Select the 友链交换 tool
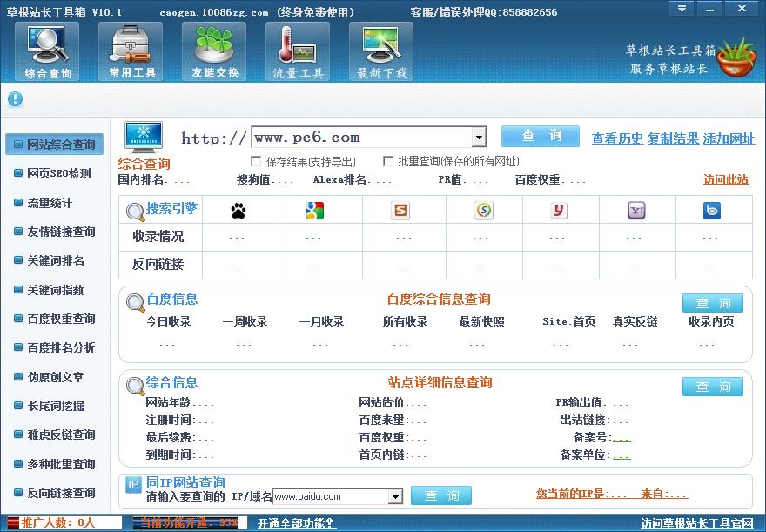766x532 pixels. point(213,51)
